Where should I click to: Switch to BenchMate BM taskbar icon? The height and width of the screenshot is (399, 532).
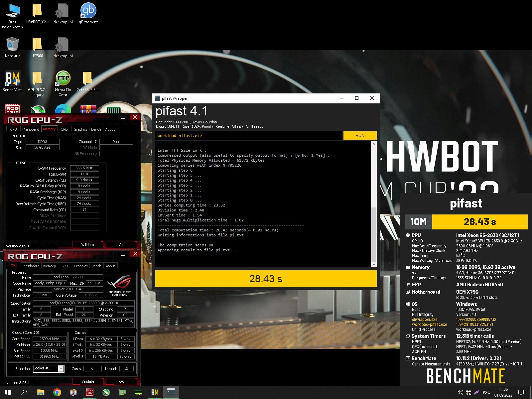pyautogui.click(x=155, y=392)
